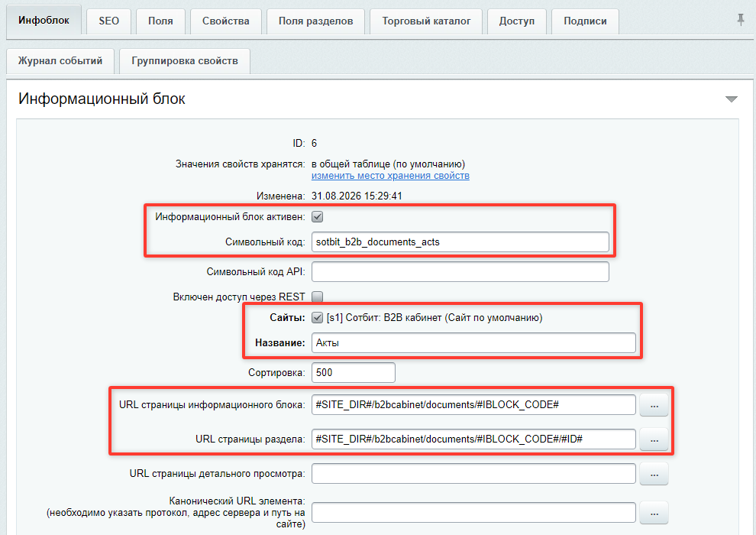Open the Свойства tab
The height and width of the screenshot is (535, 756).
point(225,21)
